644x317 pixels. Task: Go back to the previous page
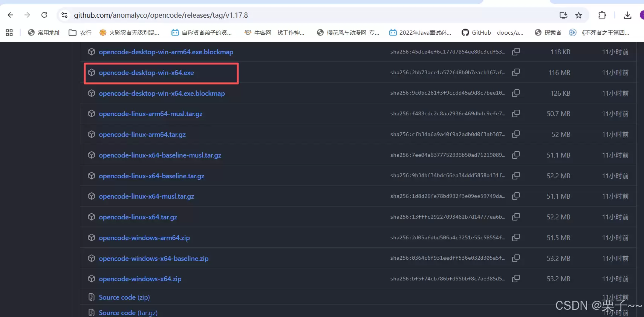[x=11, y=15]
